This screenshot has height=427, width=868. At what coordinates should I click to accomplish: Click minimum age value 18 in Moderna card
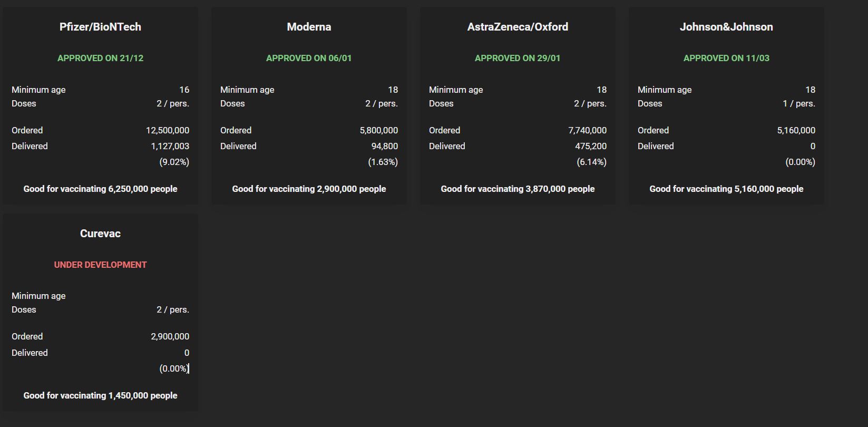click(393, 90)
